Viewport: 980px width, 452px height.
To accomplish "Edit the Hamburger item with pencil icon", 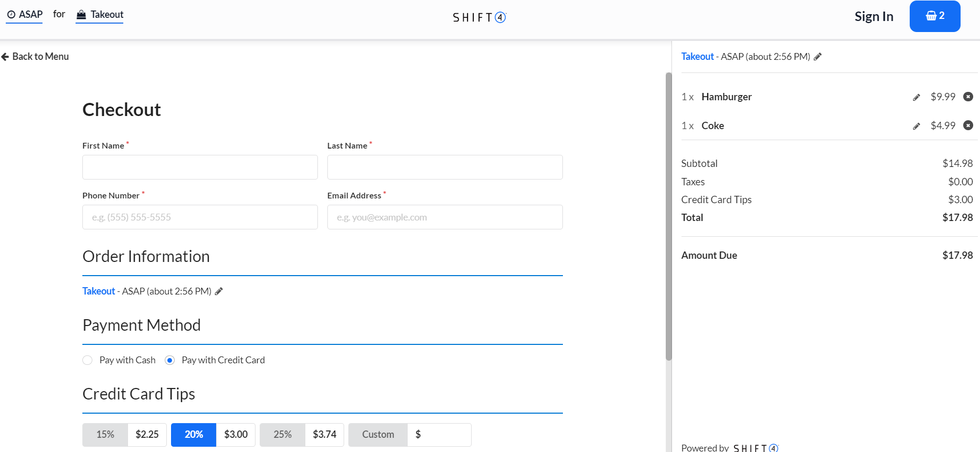I will coord(916,97).
